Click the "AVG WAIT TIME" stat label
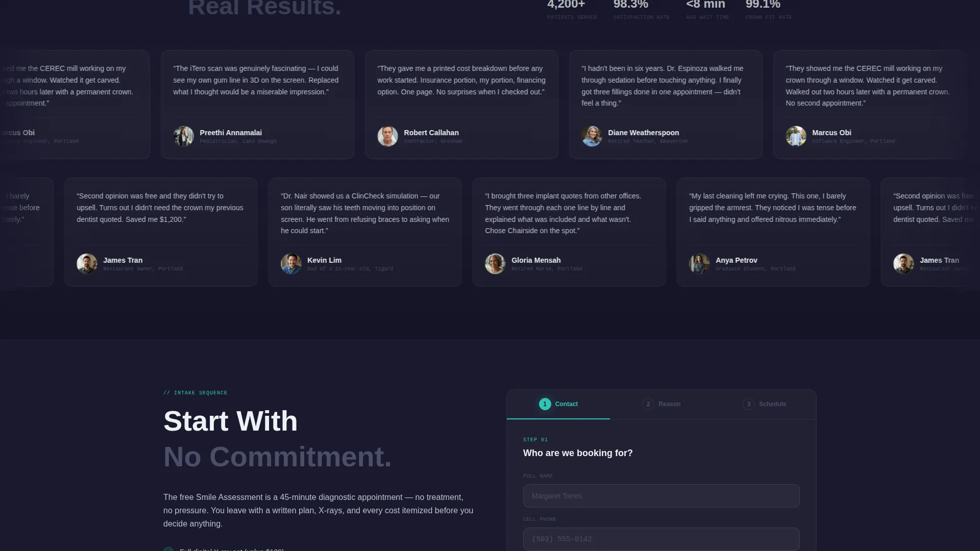 point(707,17)
